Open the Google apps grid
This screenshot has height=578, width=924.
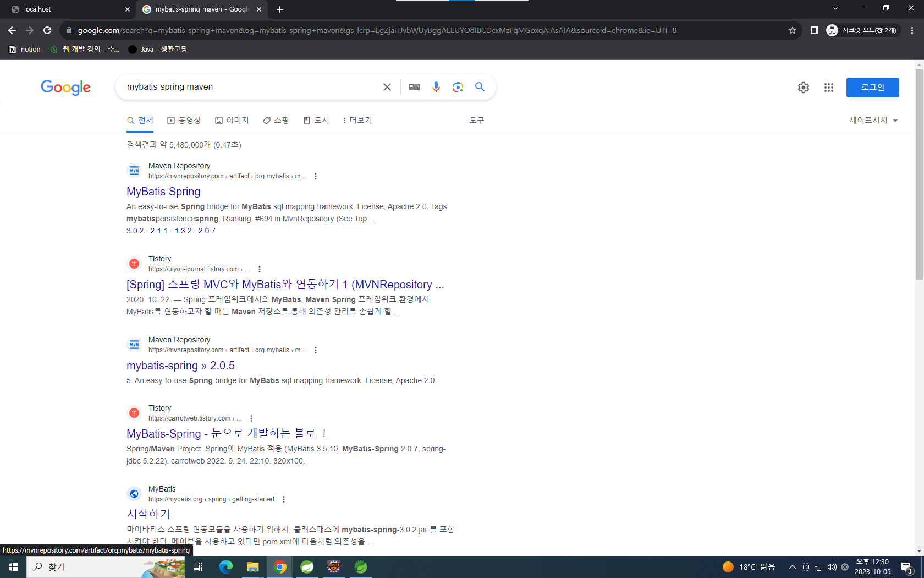(829, 88)
